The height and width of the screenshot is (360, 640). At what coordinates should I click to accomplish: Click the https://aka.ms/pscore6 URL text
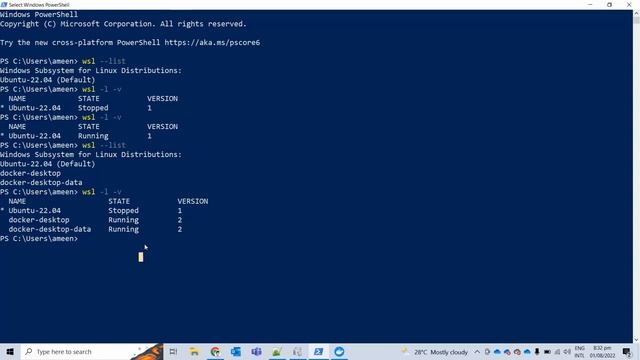tap(212, 42)
